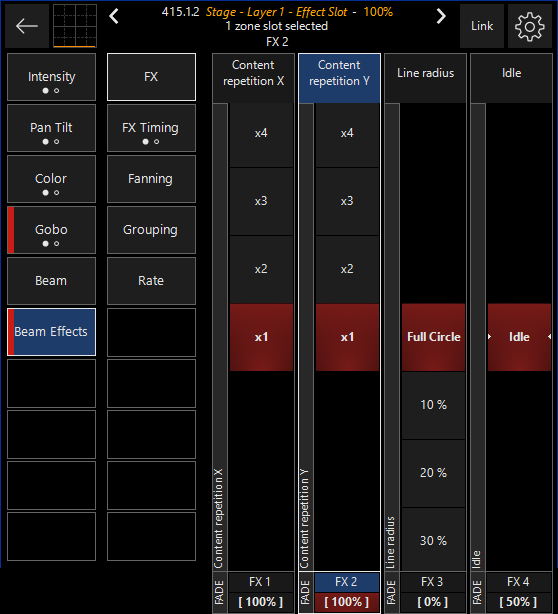Set Content repetition X to x4

261,133
